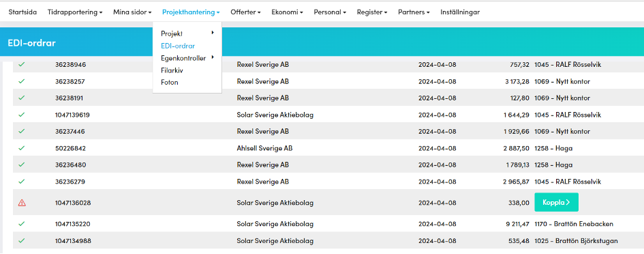
Task: Click order number 50226842
Action: (70, 148)
